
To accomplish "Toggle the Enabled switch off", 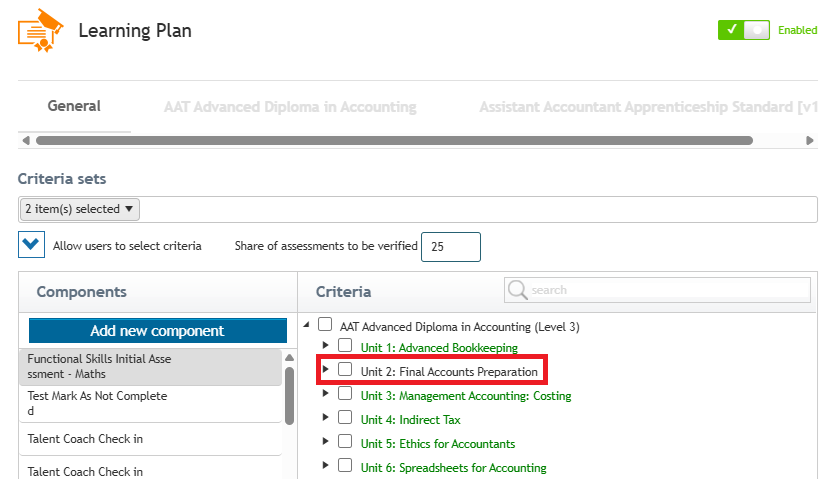I will [744, 30].
